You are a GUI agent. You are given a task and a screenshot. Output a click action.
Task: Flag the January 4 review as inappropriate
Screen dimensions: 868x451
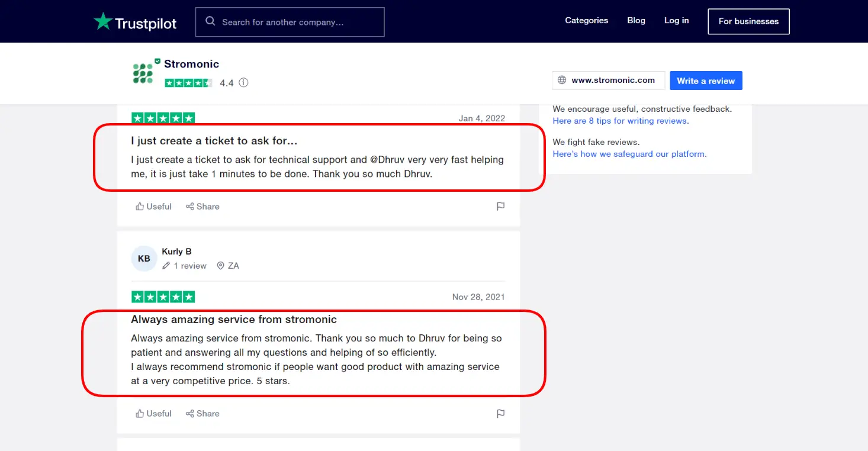tap(500, 206)
